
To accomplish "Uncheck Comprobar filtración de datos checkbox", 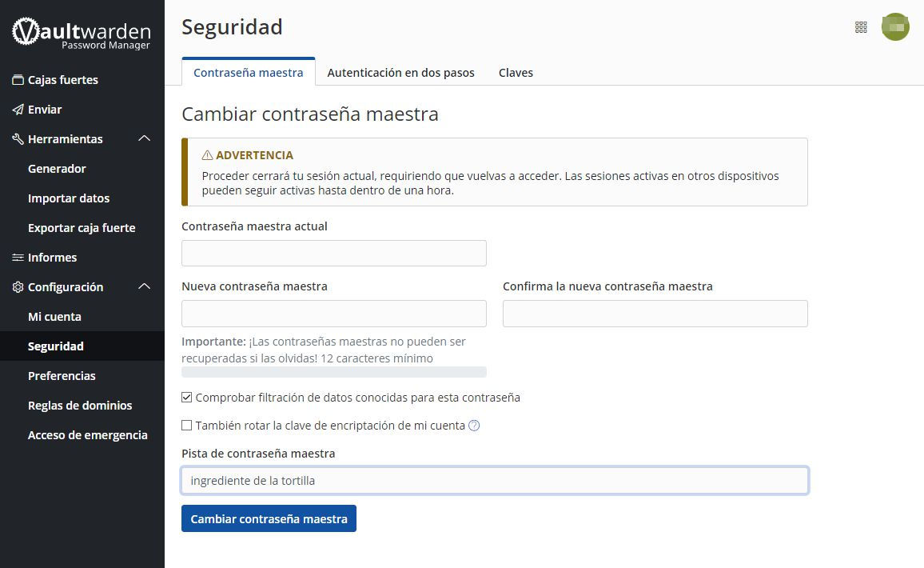I will [187, 398].
